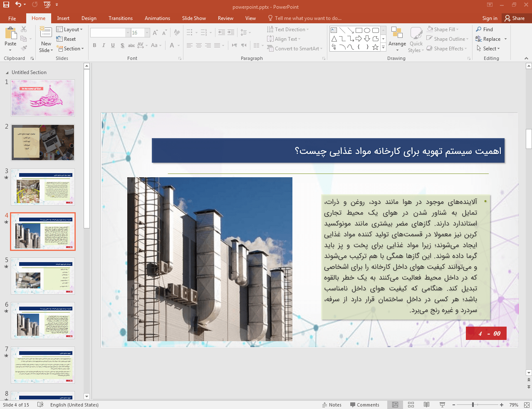
Task: Click the New Slide icon
Action: pyautogui.click(x=46, y=32)
